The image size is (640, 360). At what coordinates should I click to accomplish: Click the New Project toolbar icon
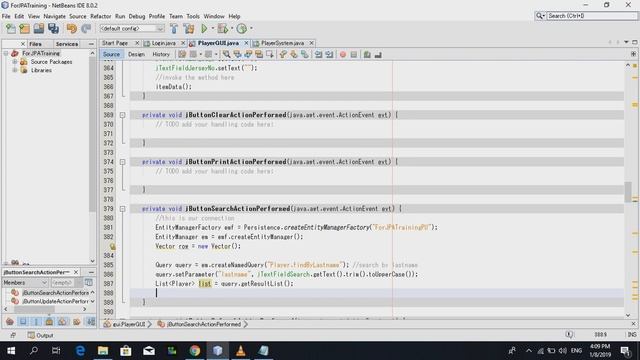click(x=24, y=29)
